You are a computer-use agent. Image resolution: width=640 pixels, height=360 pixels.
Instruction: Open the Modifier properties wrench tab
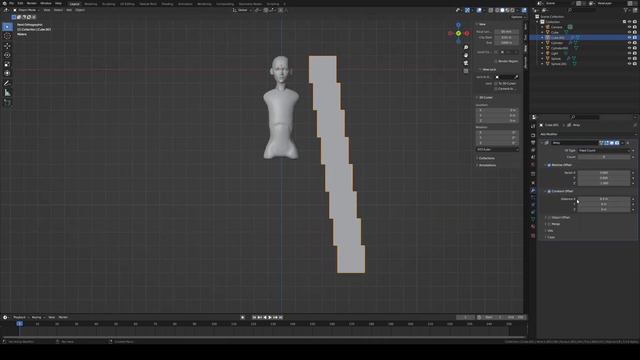tap(533, 190)
